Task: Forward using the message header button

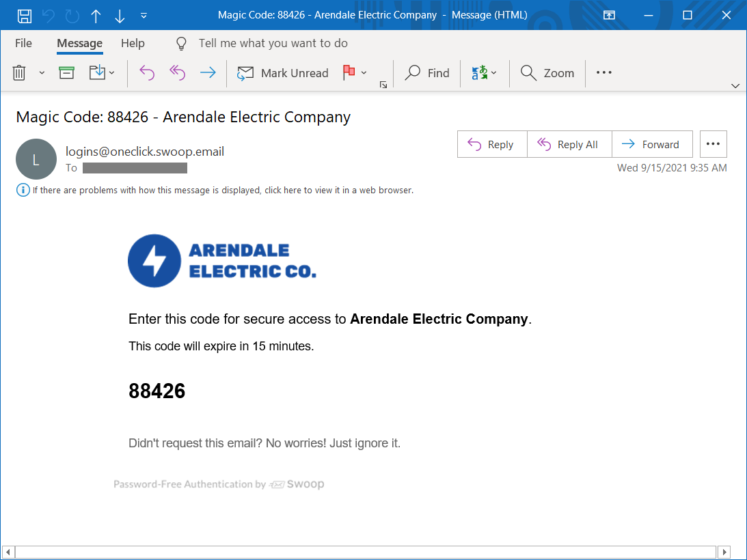Action: [x=652, y=144]
